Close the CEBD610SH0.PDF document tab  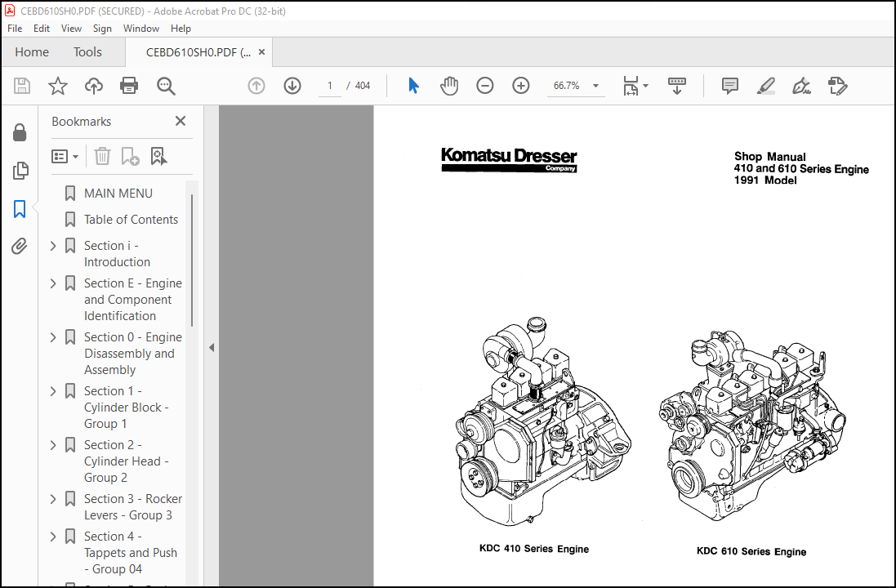point(261,52)
